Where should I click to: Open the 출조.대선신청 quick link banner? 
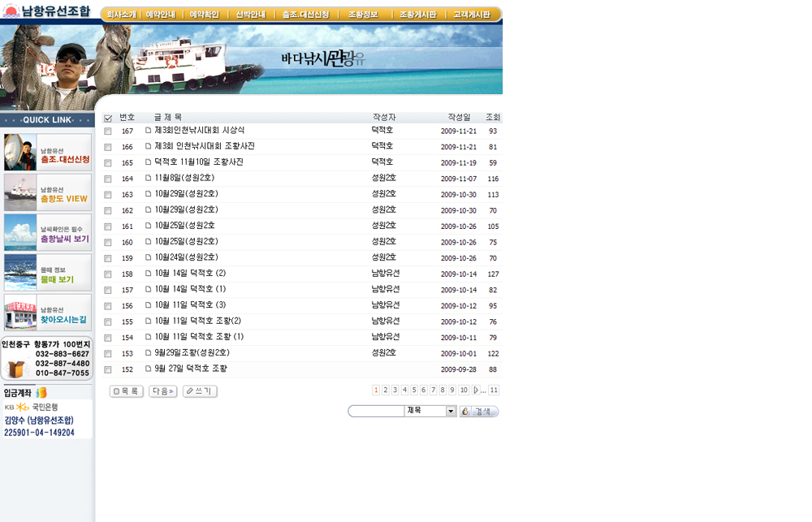(x=47, y=153)
